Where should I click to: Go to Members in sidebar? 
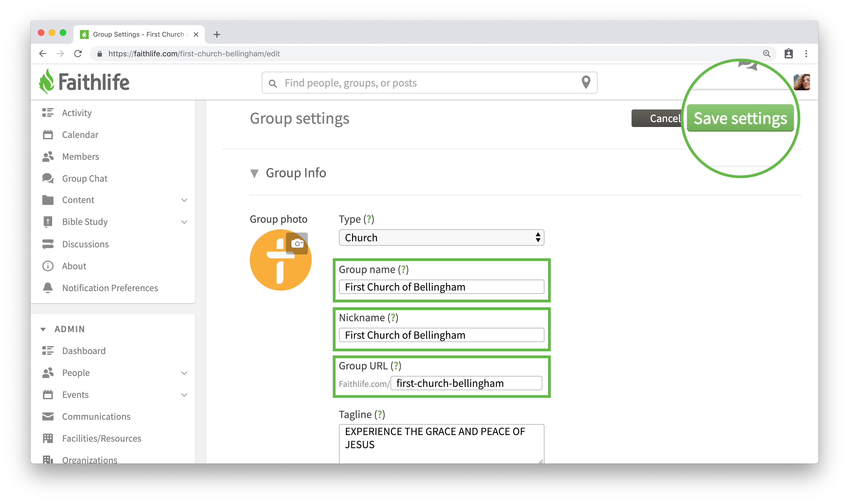pyautogui.click(x=81, y=157)
